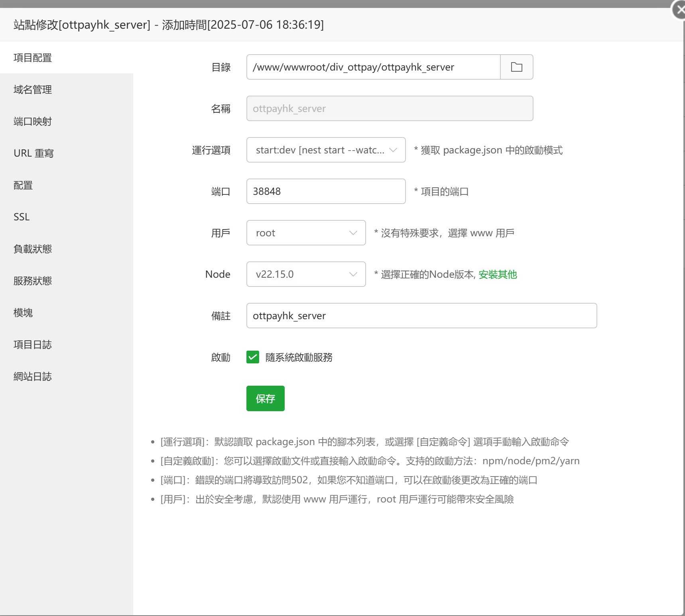Image resolution: width=685 pixels, height=616 pixels.
Task: Click the [運行選項] help bullet
Action: click(365, 441)
